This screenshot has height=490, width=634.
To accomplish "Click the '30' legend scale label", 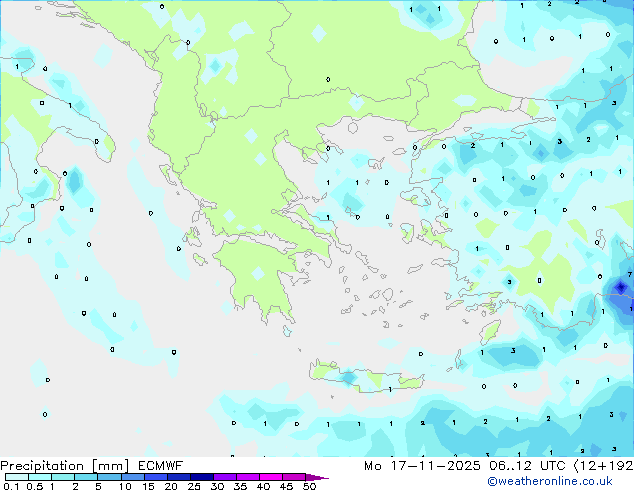I will pyautogui.click(x=217, y=486).
